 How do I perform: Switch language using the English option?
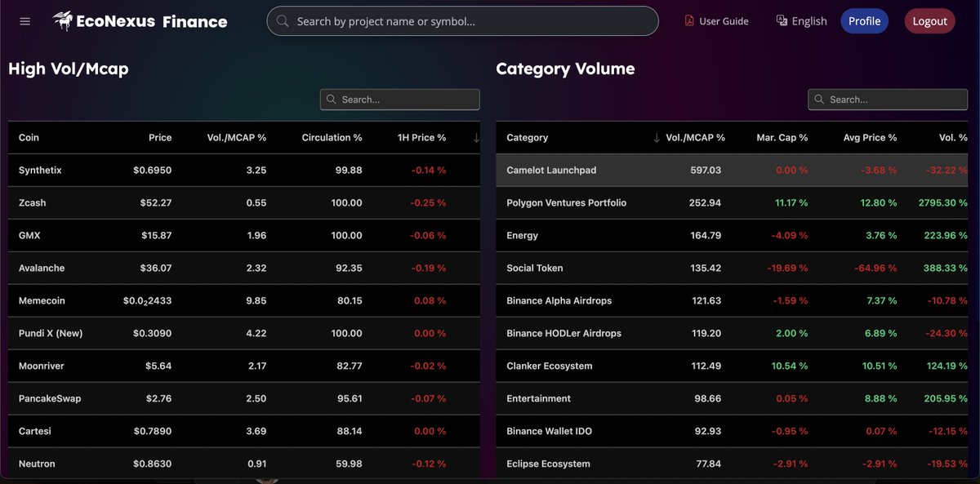[x=808, y=20]
